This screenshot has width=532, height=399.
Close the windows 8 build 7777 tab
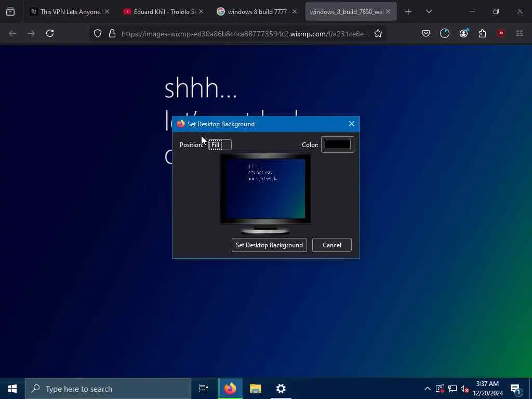point(295,11)
